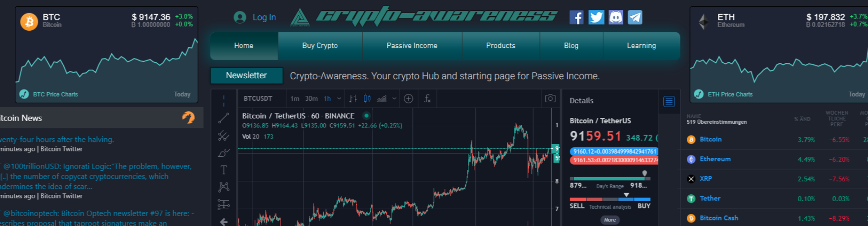Open the Bitcoin Optech newsletter #97 news item
Viewport: 868px width, 226px height.
click(x=97, y=218)
